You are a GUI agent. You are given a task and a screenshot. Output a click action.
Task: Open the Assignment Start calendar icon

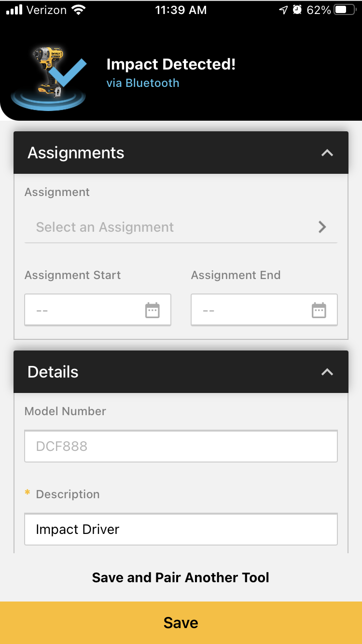coord(153,310)
